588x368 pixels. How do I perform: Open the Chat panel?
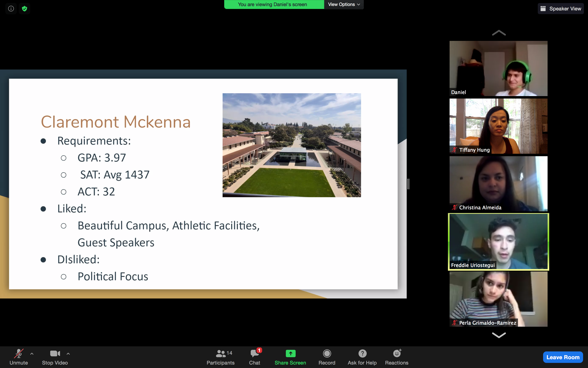point(255,357)
